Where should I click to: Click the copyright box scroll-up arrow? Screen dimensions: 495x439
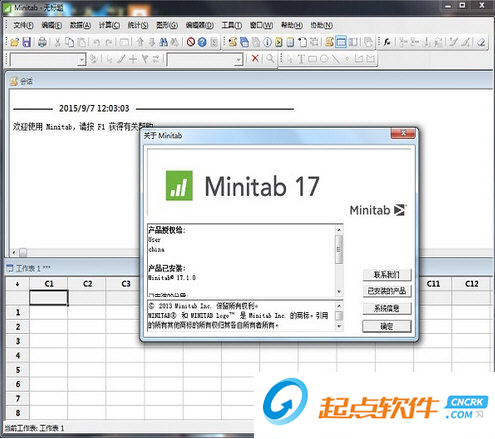click(x=339, y=305)
